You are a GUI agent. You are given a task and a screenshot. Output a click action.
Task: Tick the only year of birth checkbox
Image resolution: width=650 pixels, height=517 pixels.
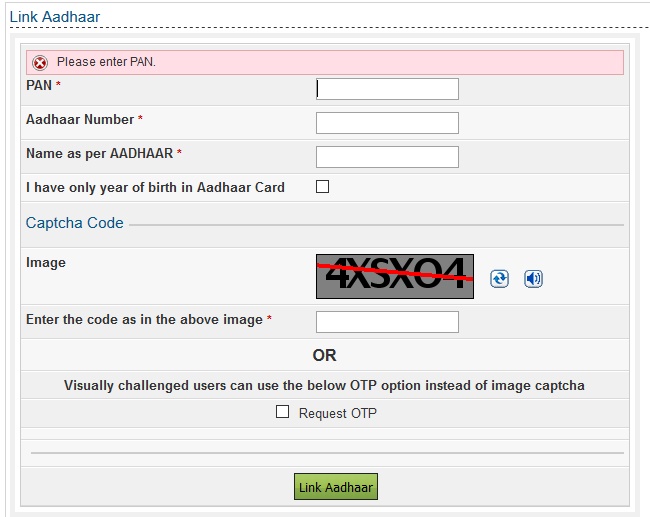coord(322,187)
